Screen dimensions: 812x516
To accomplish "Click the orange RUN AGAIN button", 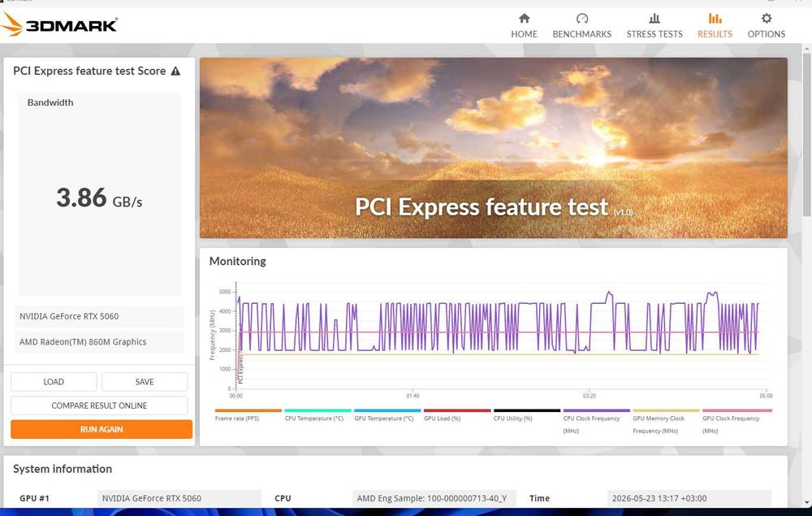I will point(101,430).
